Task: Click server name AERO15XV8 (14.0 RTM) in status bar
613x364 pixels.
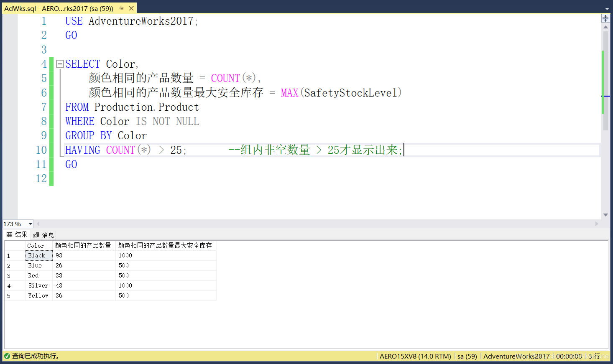Action: point(415,356)
